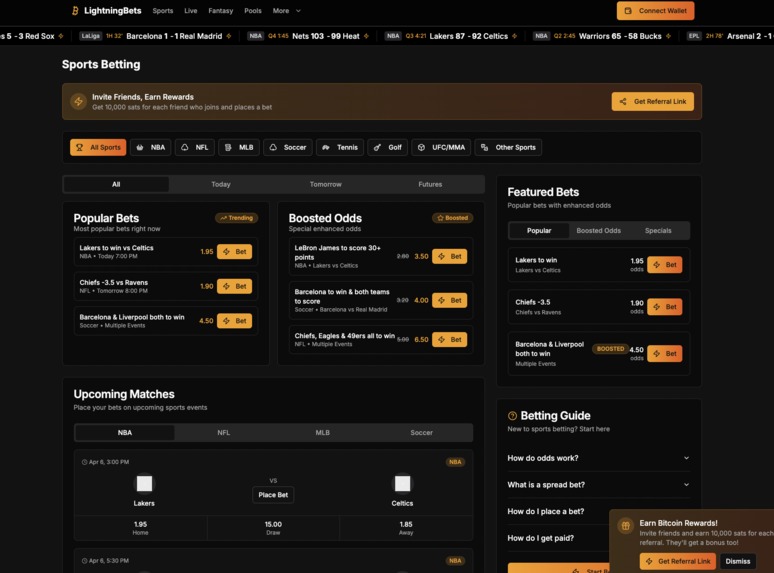Click lightning icon after Lakers 87-92 Celtics ticker
Screen dimensions: 774x573
[x=514, y=36]
